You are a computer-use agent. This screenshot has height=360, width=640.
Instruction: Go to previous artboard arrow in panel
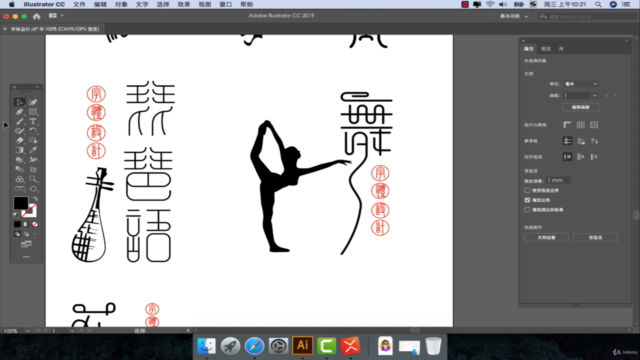(x=607, y=96)
